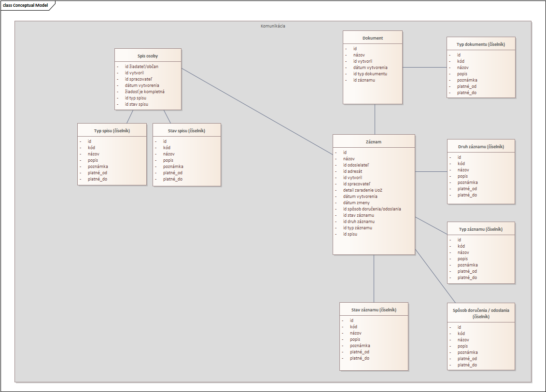The width and height of the screenshot is (546, 392).
Task: Click the Typ dokumentu (číselník) header
Action: [481, 44]
